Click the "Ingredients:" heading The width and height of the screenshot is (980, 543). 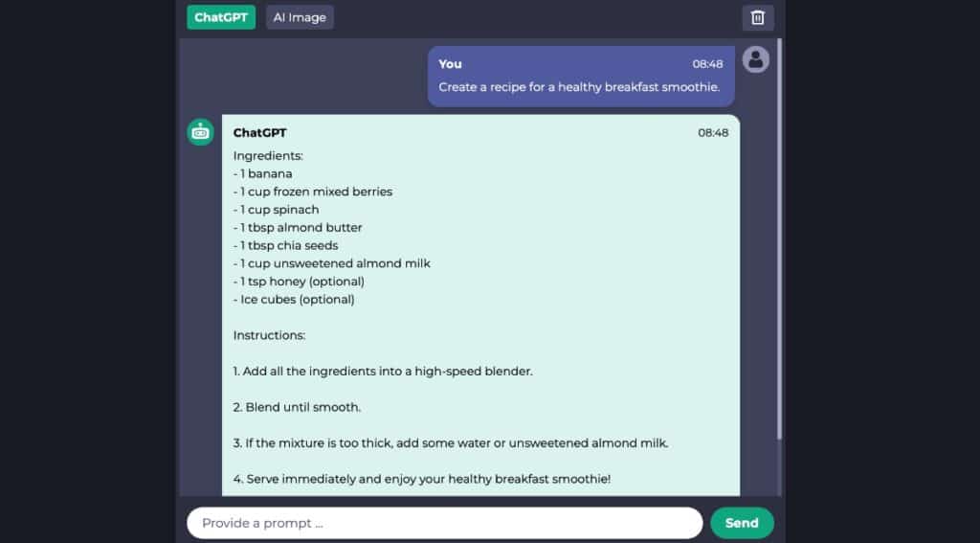point(268,156)
